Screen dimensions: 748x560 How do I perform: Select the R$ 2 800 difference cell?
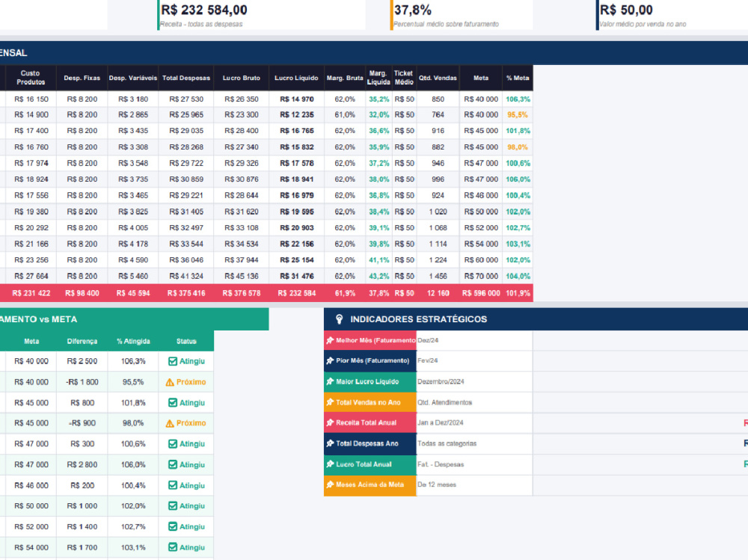pyautogui.click(x=82, y=464)
